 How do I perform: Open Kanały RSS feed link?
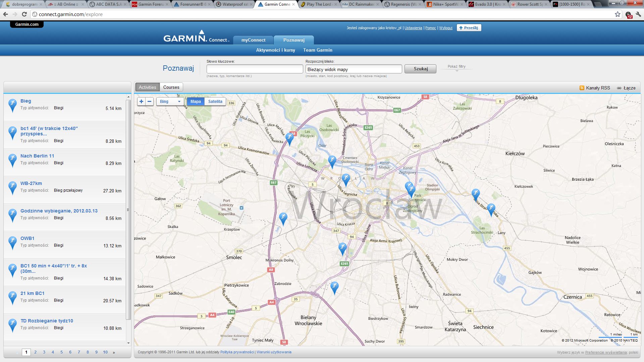click(598, 88)
